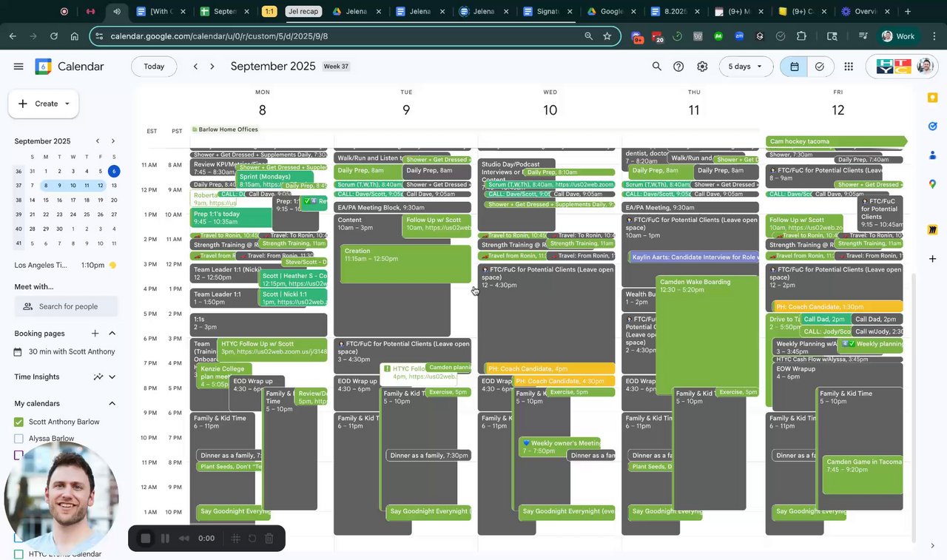Click the Today button

154,67
